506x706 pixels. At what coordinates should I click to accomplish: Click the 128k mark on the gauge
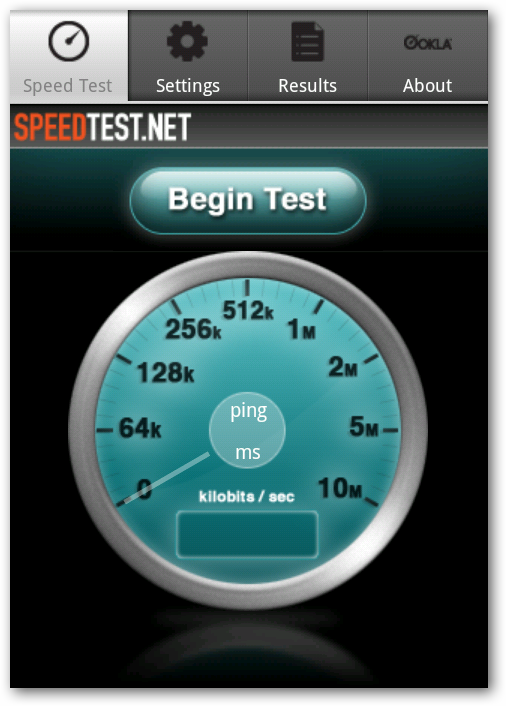click(166, 373)
